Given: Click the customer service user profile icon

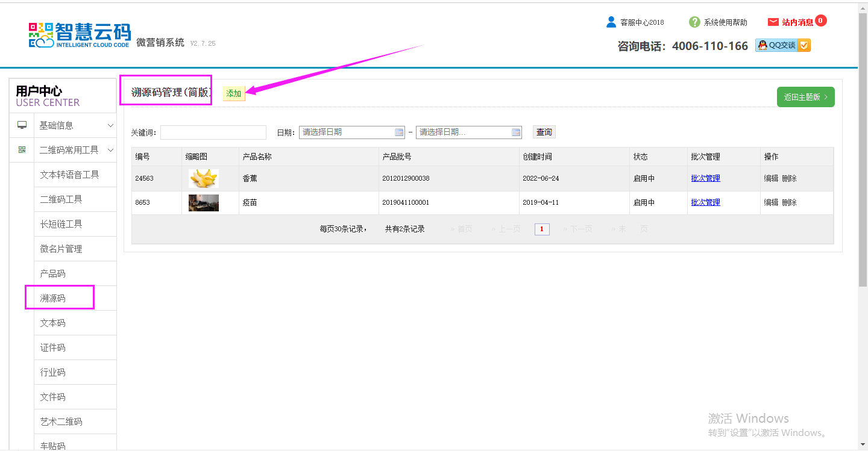Looking at the screenshot, I should point(611,22).
